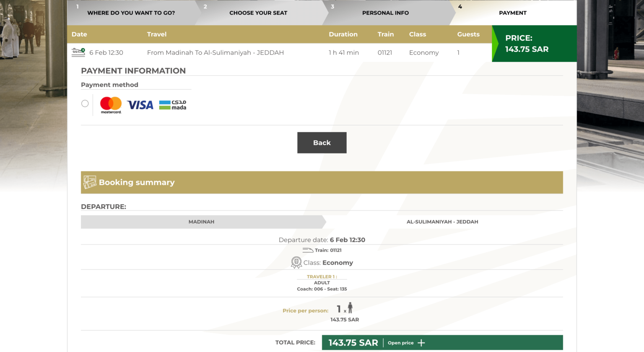This screenshot has width=644, height=352.
Task: Click the Al-Sulimaniyah - Jeddah destination segment
Action: tap(442, 222)
